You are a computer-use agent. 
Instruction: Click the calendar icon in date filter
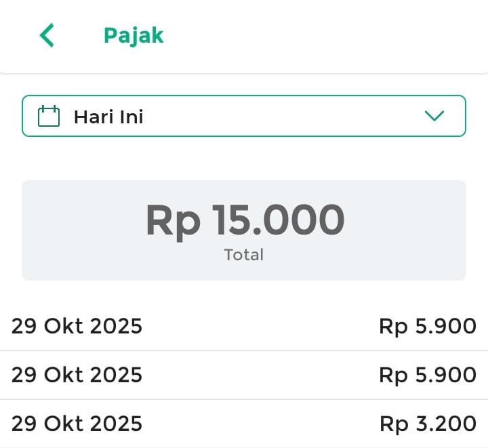[x=49, y=116]
